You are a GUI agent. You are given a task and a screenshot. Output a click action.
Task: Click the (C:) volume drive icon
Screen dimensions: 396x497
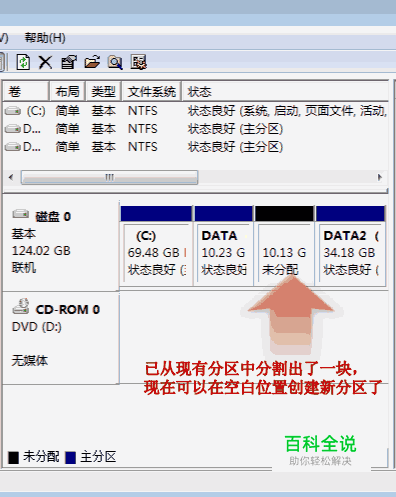click(x=13, y=111)
